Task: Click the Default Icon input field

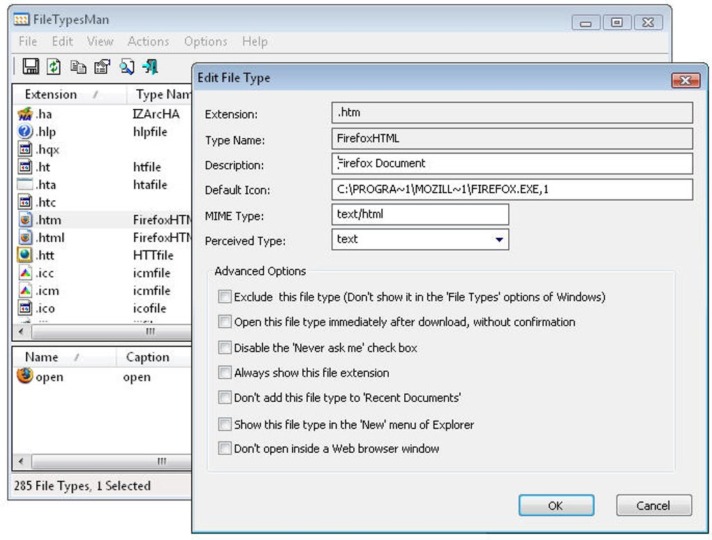Action: (x=512, y=189)
